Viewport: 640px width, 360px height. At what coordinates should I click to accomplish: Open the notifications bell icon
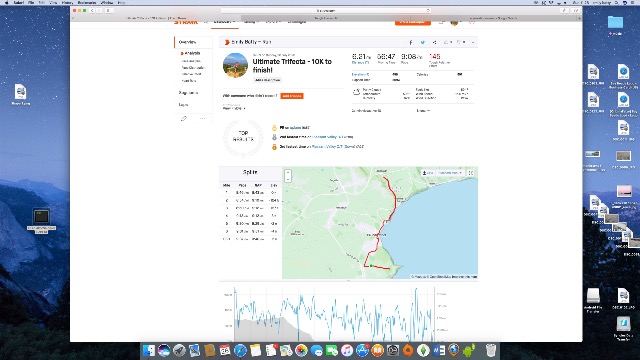pyautogui.click(x=441, y=22)
